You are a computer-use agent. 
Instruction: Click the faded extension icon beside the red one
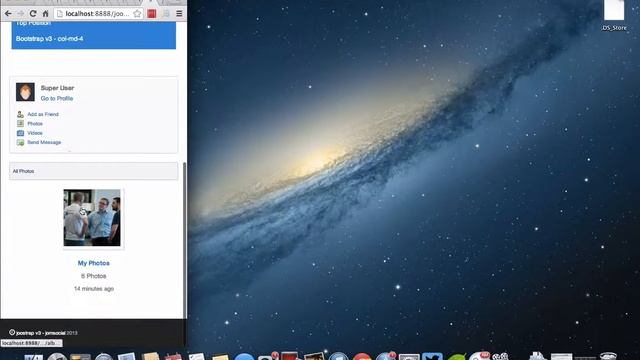point(165,13)
